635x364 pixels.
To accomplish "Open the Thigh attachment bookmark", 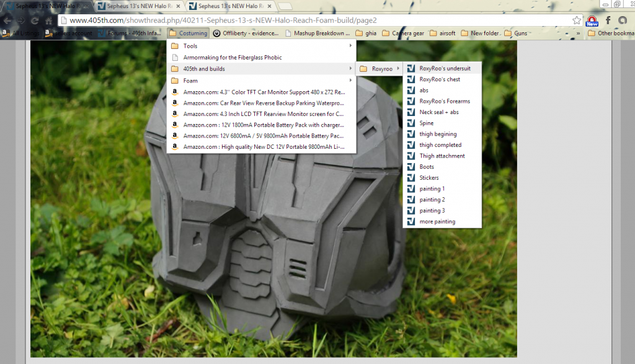I will coord(442,156).
